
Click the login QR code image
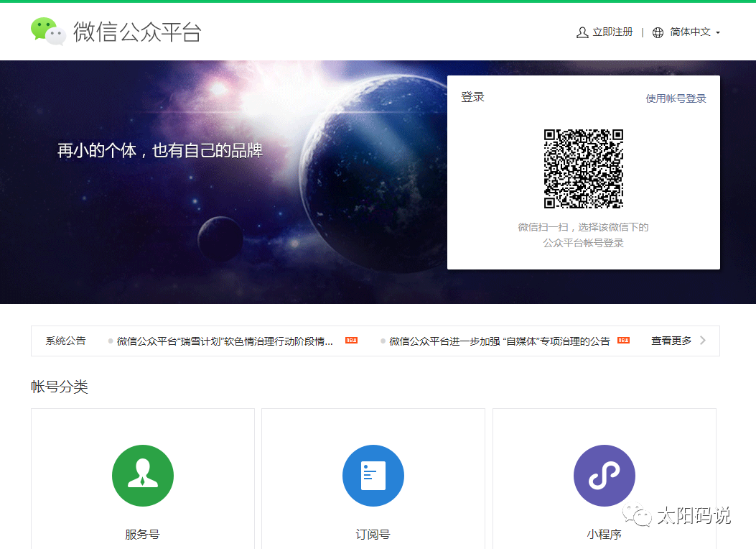click(584, 169)
